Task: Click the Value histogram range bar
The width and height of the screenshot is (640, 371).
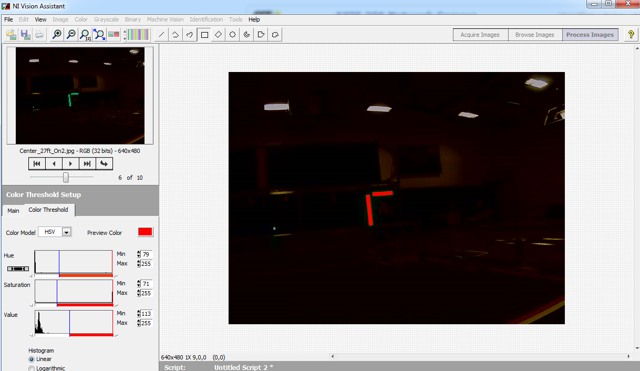Action: (91, 335)
